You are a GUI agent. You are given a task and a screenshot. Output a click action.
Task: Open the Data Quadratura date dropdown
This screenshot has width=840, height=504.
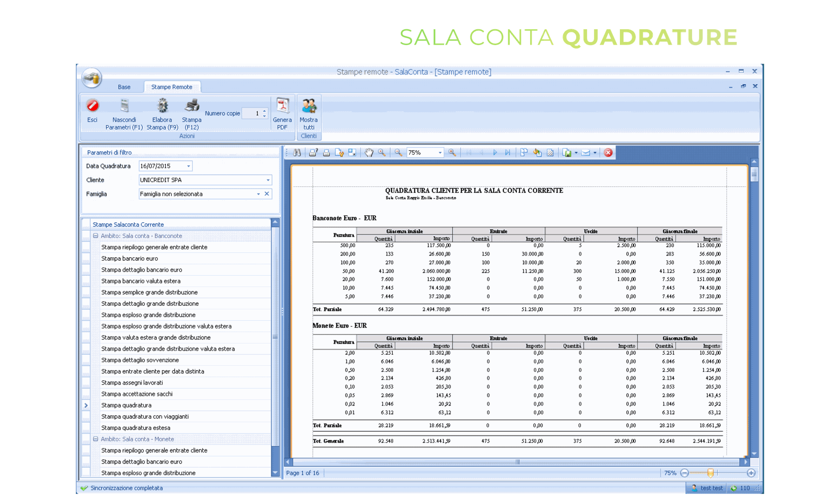(189, 166)
